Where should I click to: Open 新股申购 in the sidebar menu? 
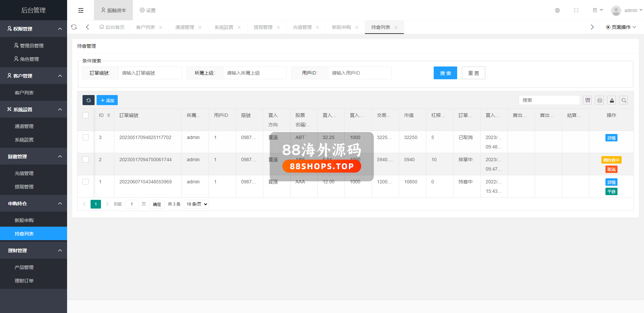24,220
